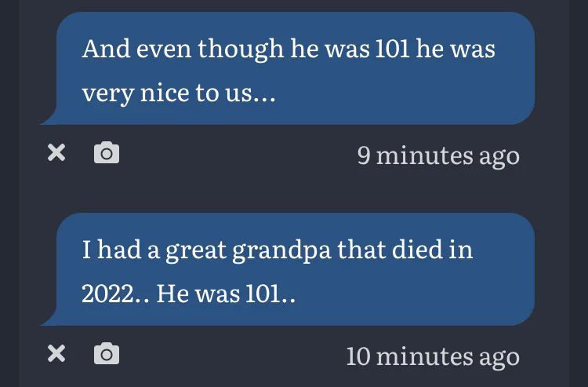Viewport: 588px width, 387px height.
Task: Remove the great grandpa message with X
Action: click(x=56, y=354)
